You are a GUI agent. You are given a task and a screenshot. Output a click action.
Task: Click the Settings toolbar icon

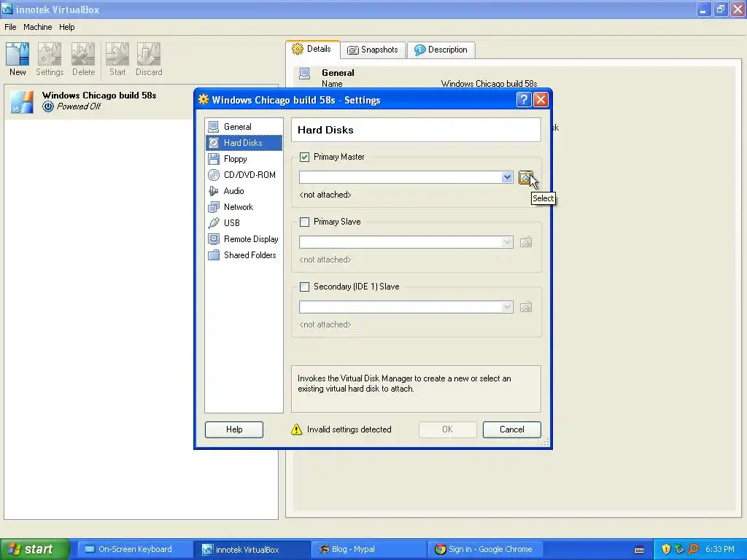pyautogui.click(x=50, y=59)
